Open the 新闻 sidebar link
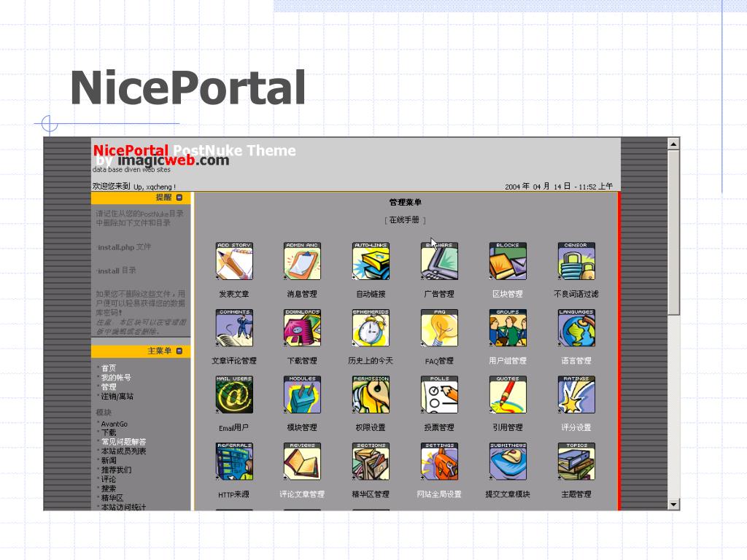 point(108,461)
